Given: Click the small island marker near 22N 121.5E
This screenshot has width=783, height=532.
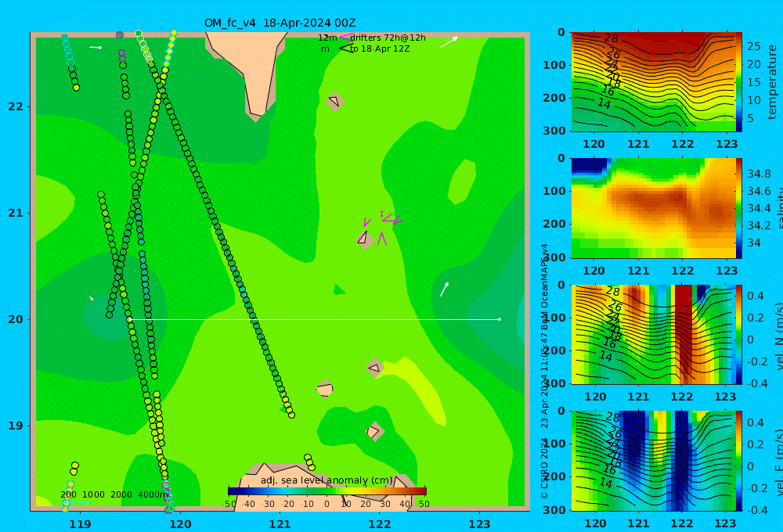Looking at the screenshot, I should click(335, 102).
